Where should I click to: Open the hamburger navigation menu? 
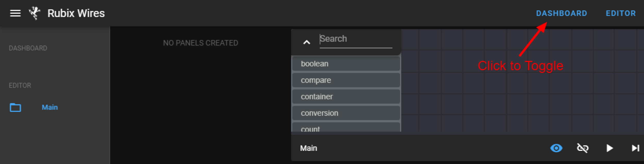click(15, 13)
